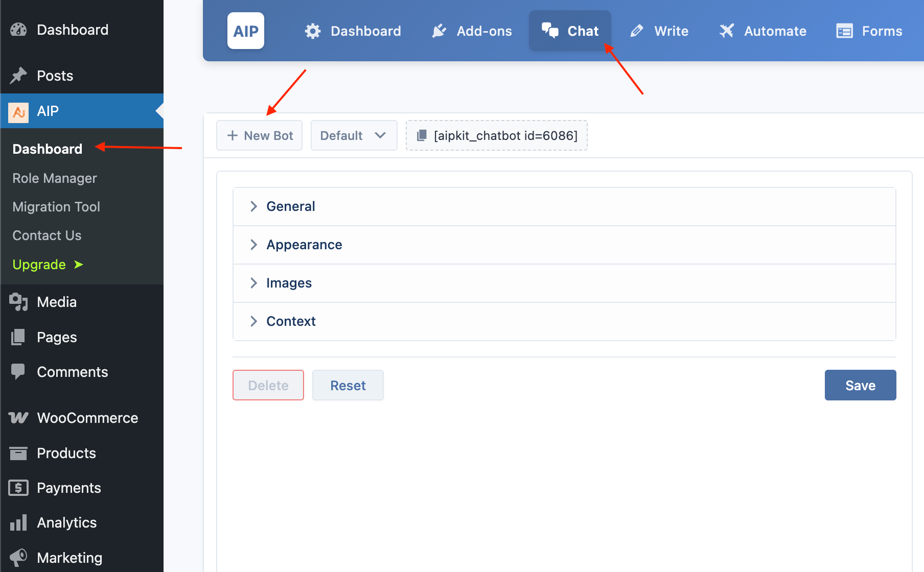Open the top bar Dashboard tab
The width and height of the screenshot is (924, 572).
click(x=353, y=31)
